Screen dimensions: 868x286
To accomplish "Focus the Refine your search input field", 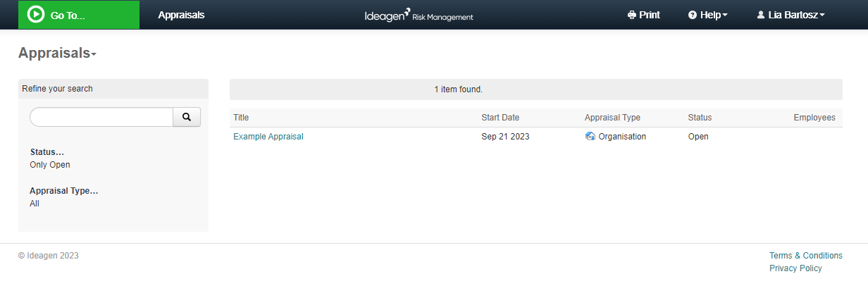I will point(101,117).
